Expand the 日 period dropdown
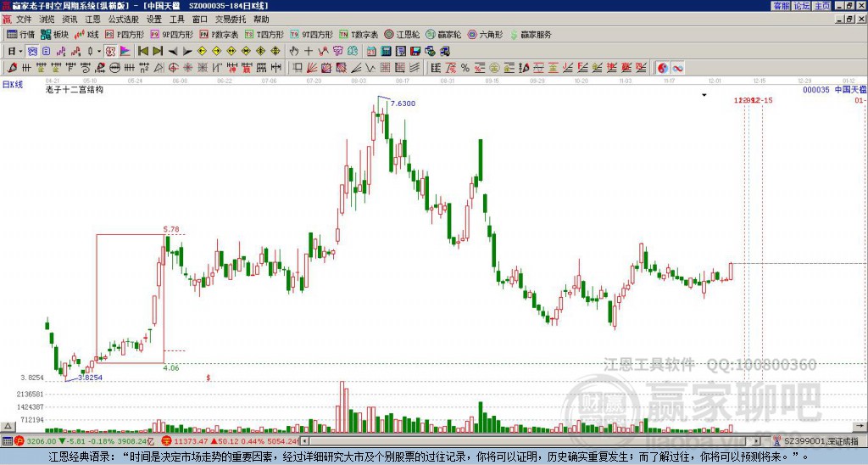The image size is (868, 465). 20,52
